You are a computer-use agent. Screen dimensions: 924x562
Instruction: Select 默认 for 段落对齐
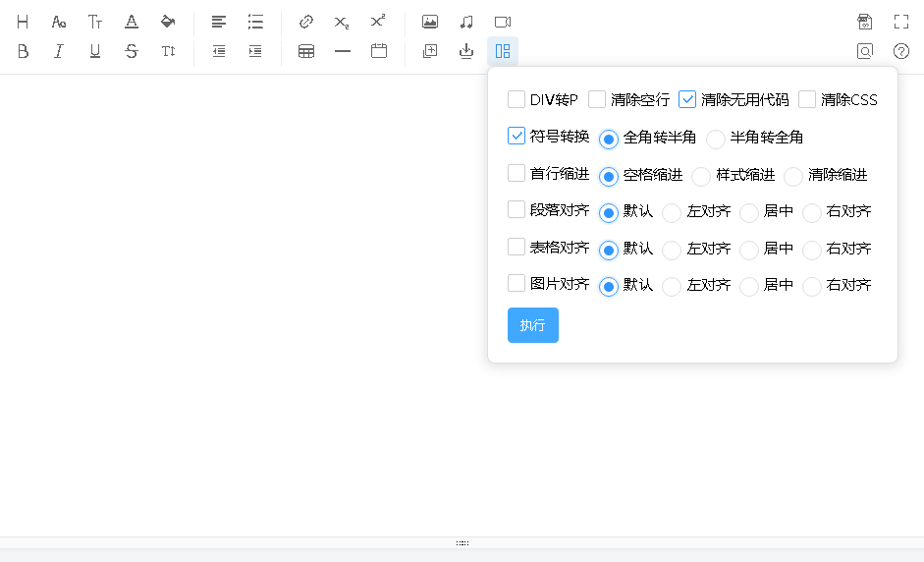(x=608, y=213)
